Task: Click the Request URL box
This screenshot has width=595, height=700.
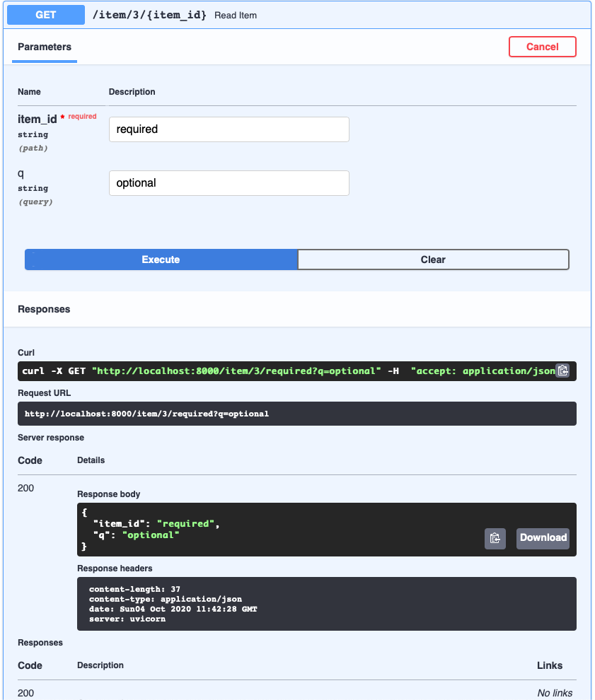Action: (296, 414)
